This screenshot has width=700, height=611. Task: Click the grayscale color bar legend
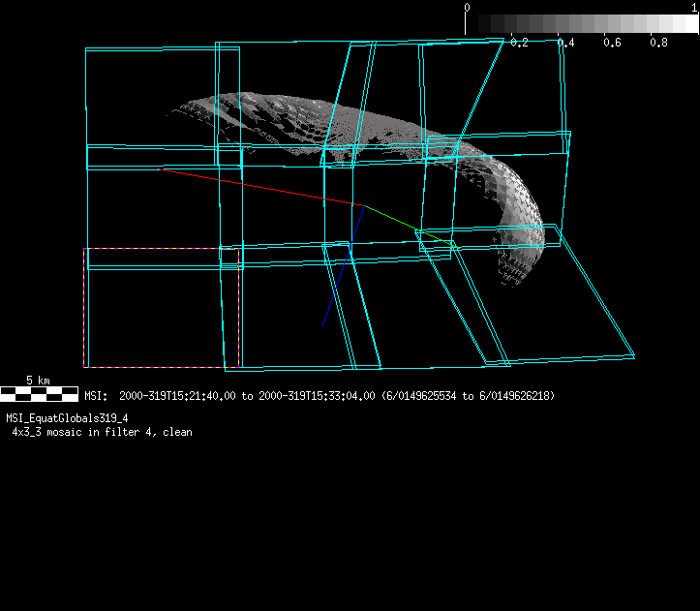pos(581,25)
